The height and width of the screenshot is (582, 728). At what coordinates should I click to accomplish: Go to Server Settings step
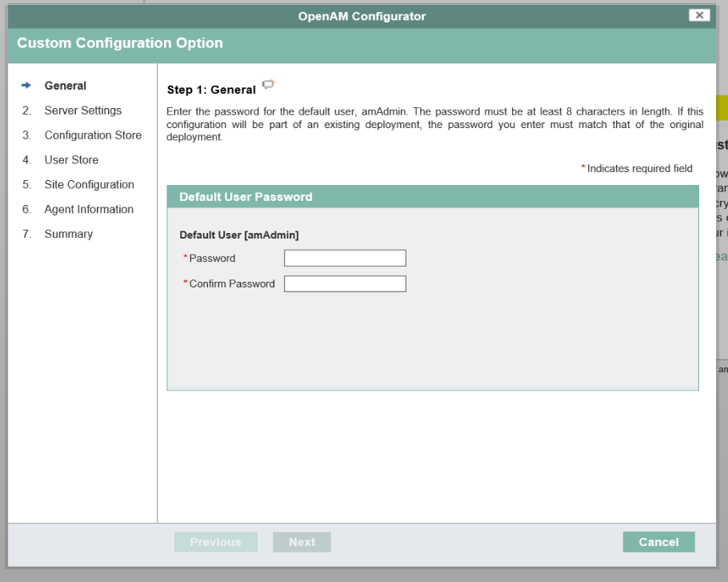point(82,110)
